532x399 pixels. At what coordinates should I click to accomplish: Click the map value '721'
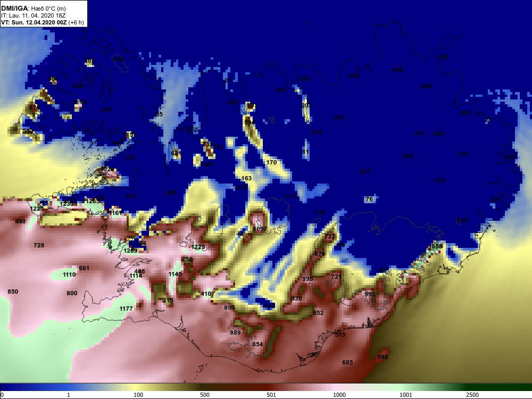click(x=336, y=277)
